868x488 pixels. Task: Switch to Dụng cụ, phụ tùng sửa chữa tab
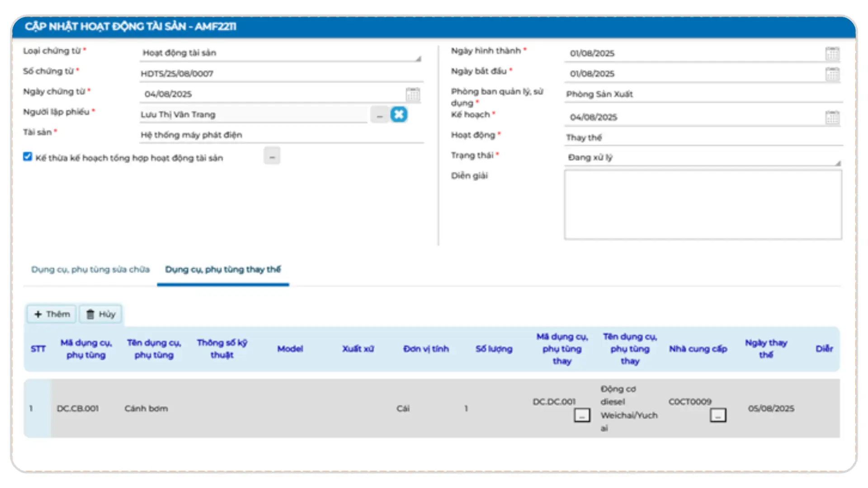click(90, 269)
